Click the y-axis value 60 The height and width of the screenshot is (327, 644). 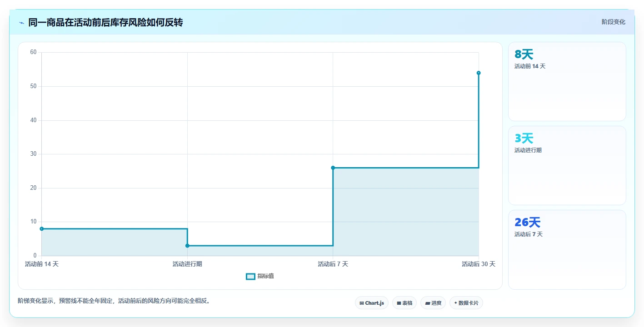(33, 52)
